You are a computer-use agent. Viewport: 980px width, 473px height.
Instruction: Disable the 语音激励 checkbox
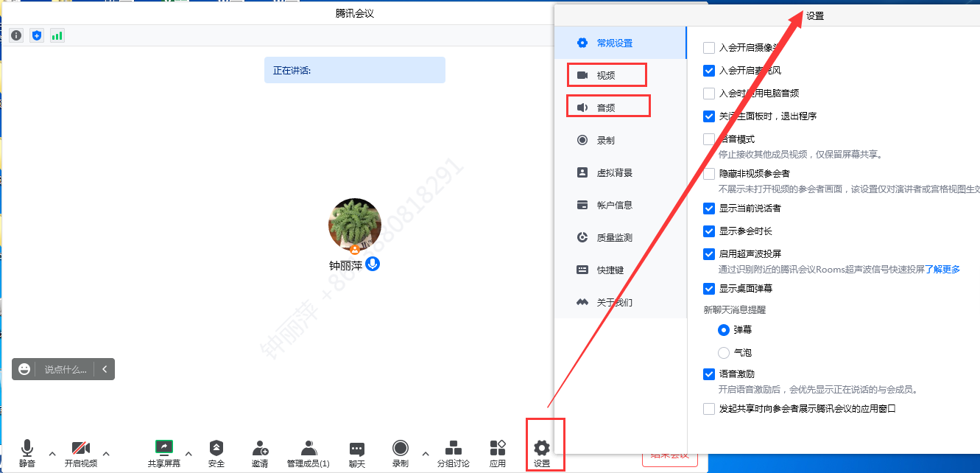tap(709, 374)
